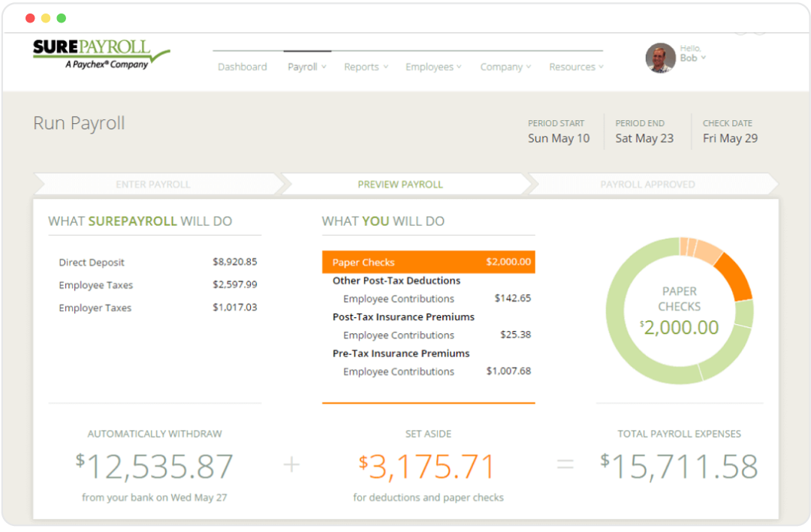811x532 pixels.
Task: Open the Payroll Approved step
Action: [x=647, y=184]
